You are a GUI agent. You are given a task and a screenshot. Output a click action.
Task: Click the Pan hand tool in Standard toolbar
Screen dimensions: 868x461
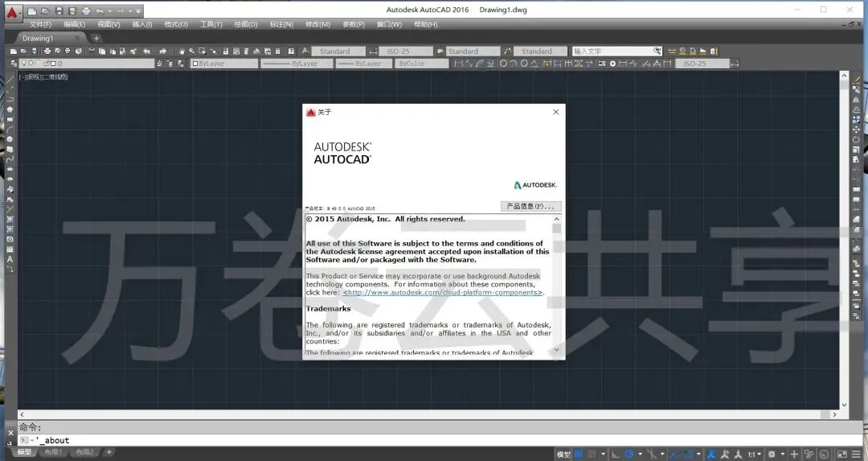click(x=182, y=51)
